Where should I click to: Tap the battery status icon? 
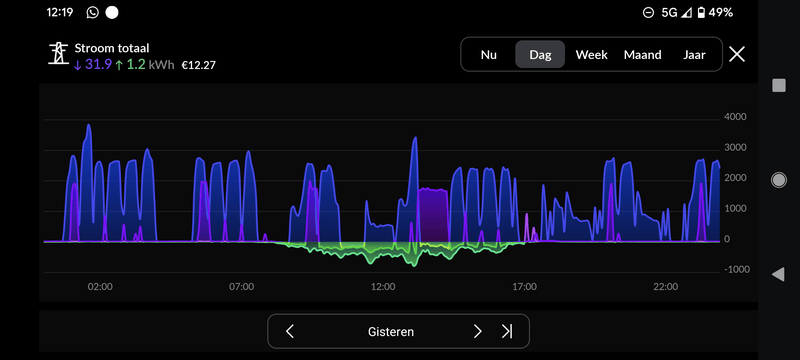(701, 13)
